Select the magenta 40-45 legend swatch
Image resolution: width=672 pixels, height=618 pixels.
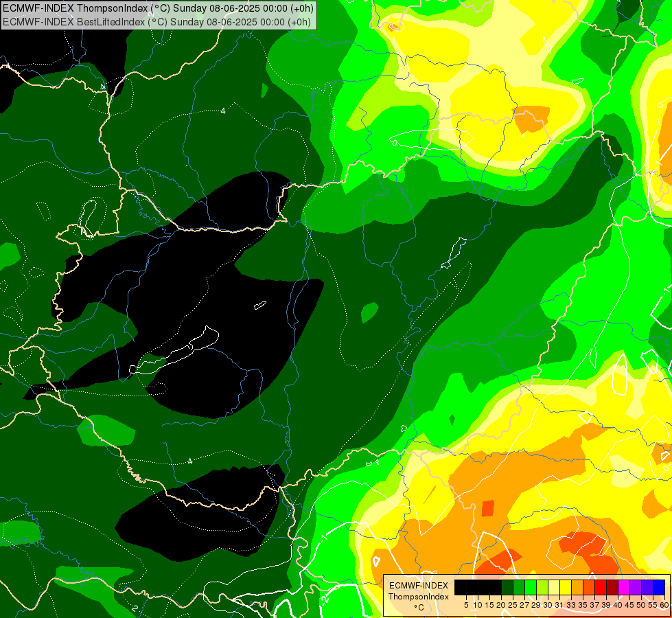(624, 587)
